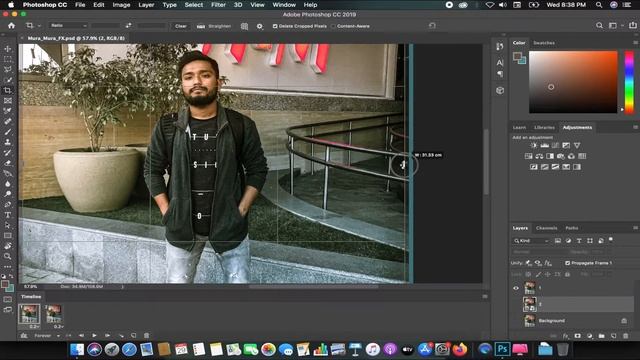640x360 pixels.
Task: Enable Content-Aware checkbox
Action: pos(333,26)
